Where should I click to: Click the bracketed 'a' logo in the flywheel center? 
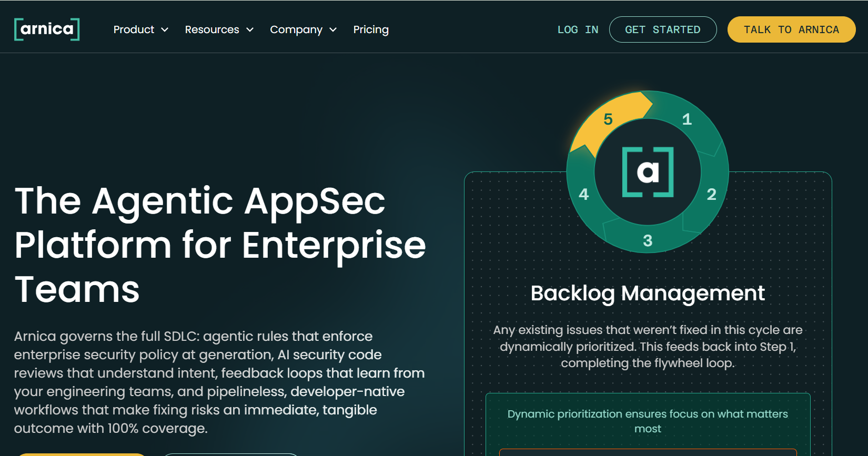[648, 172]
